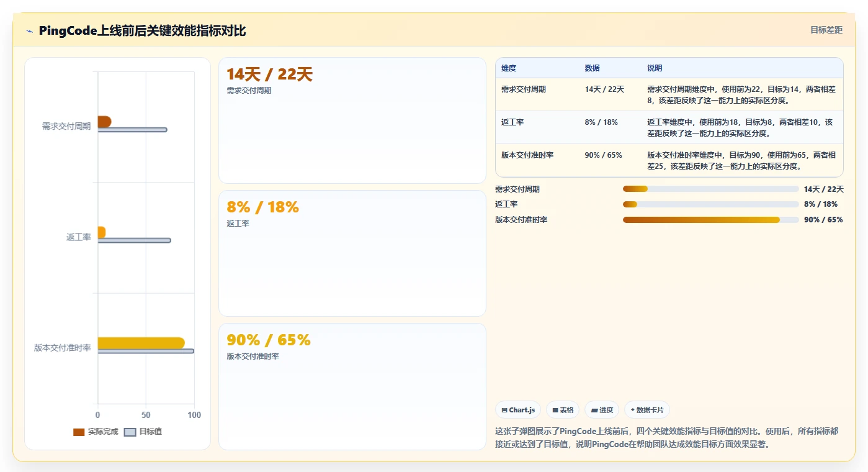Click the 返工率 progress label
This screenshot has width=868, height=472.
(x=506, y=204)
